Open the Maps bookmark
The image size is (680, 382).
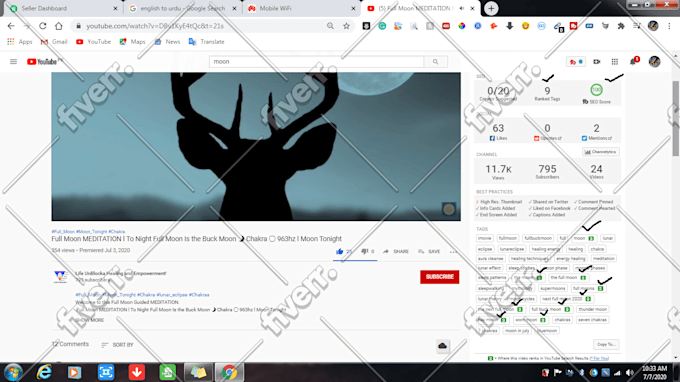point(132,42)
